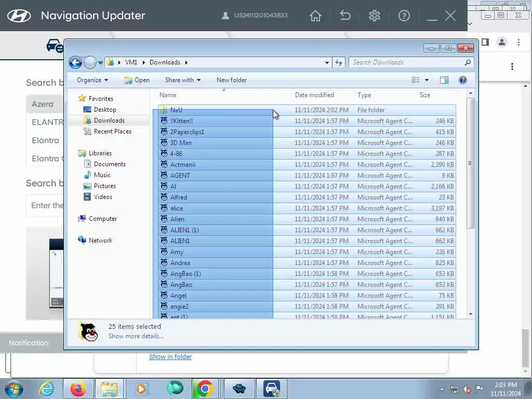The width and height of the screenshot is (532, 399).
Task: Click the taskbar volume icon
Action: coord(467,390)
